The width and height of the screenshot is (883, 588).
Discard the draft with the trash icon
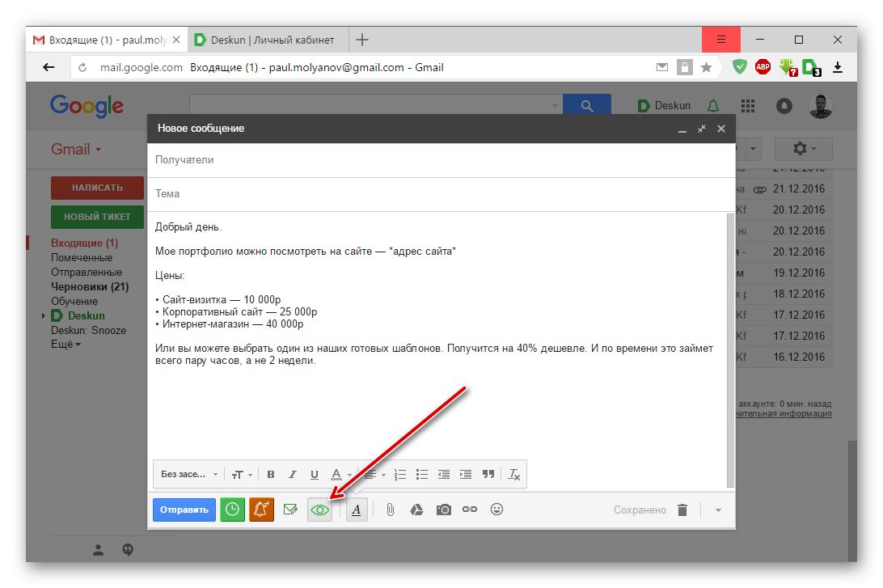(682, 510)
